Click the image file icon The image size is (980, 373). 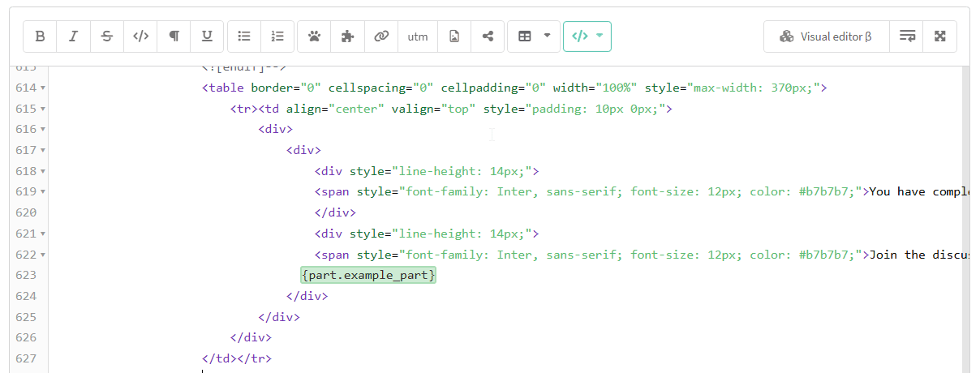click(x=454, y=36)
